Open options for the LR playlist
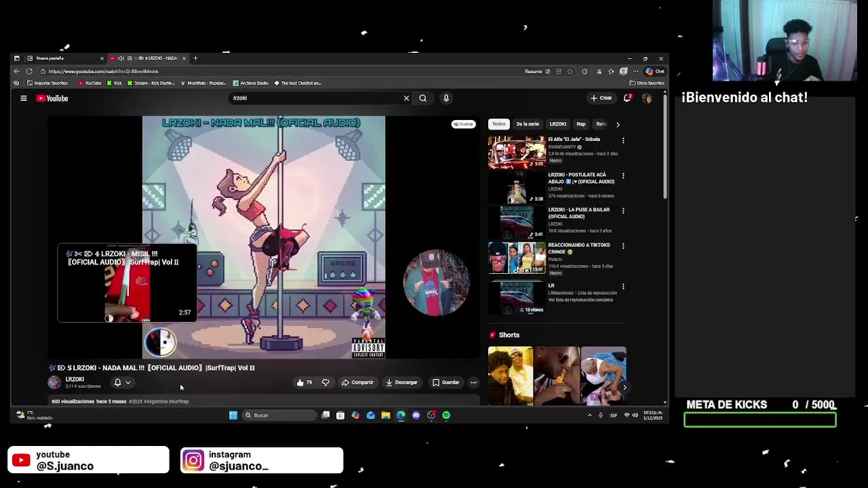868x488 pixels. 623,287
